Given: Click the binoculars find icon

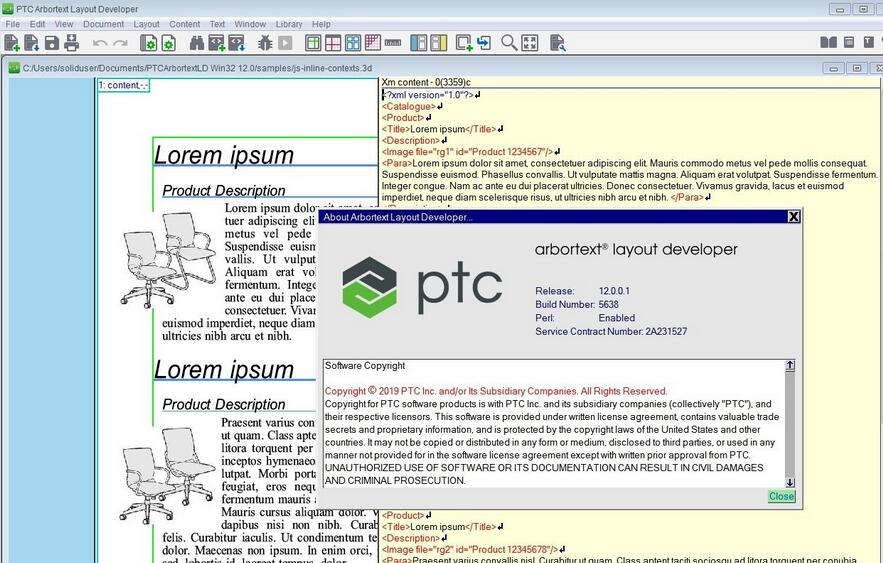Looking at the screenshot, I should 197,43.
